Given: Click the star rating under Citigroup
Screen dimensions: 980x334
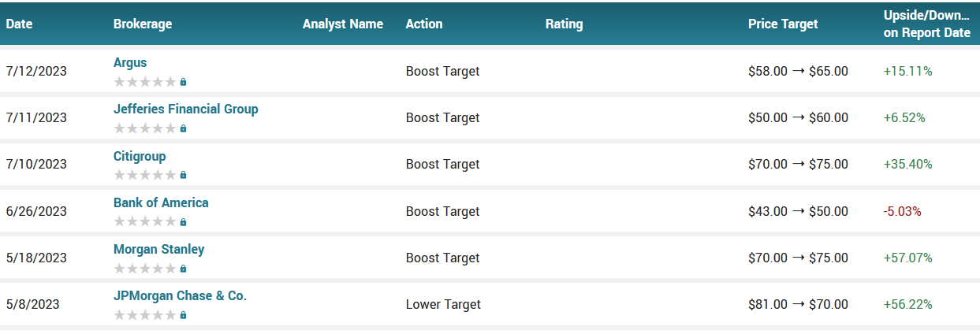Looking at the screenshot, I should point(145,175).
